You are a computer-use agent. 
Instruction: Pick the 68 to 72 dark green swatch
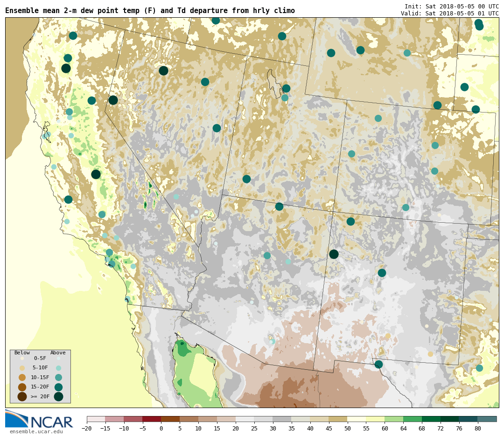click(x=432, y=419)
